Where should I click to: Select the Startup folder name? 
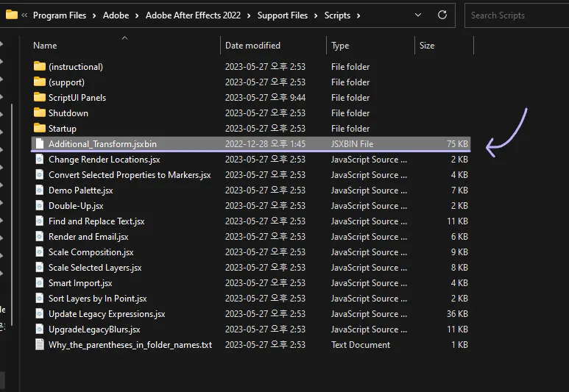[x=63, y=129]
